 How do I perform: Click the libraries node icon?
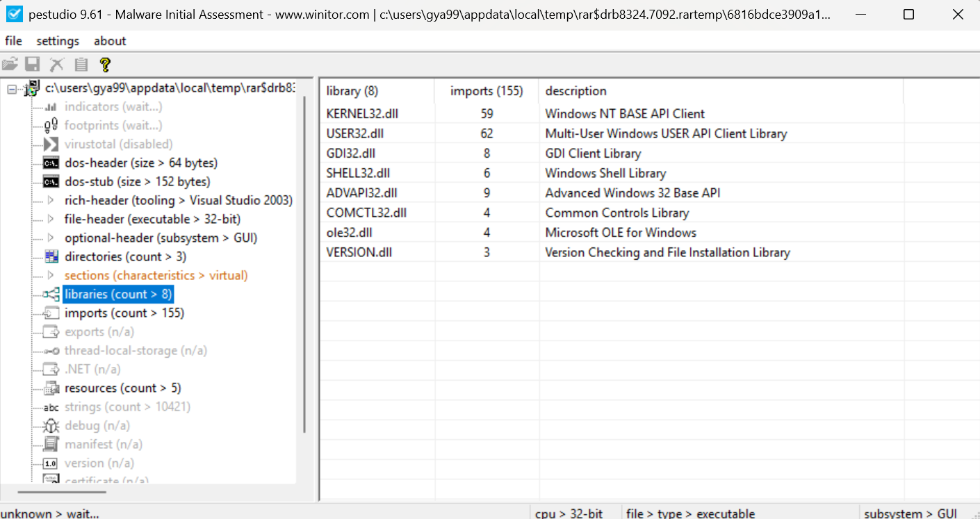click(51, 295)
